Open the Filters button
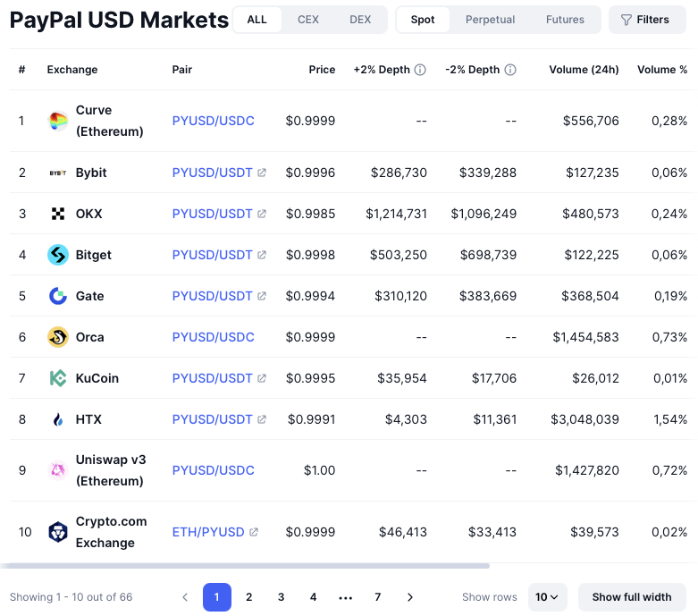 point(647,20)
